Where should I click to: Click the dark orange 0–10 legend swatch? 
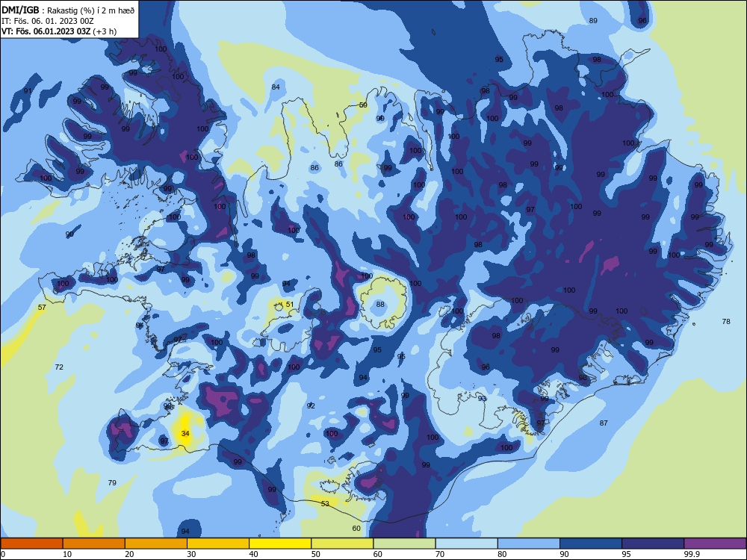(x=31, y=544)
